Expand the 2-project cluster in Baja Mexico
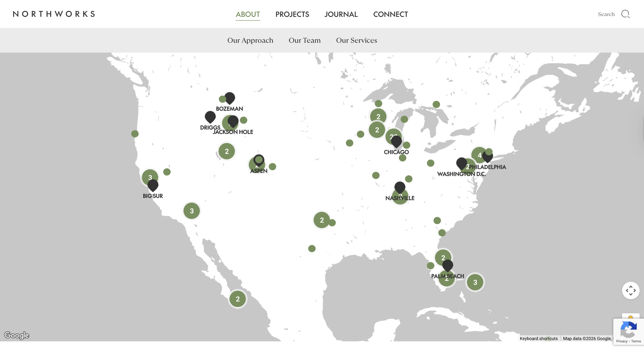 [237, 299]
